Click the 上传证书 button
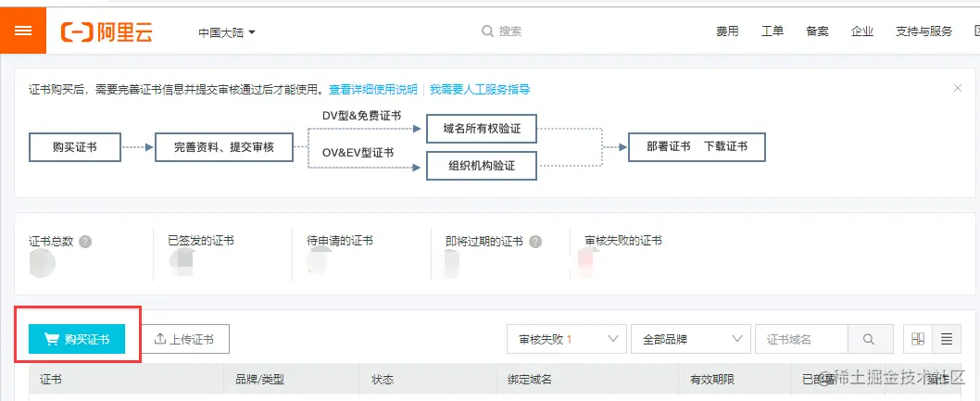Screen dimensions: 980x401 [x=185, y=339]
